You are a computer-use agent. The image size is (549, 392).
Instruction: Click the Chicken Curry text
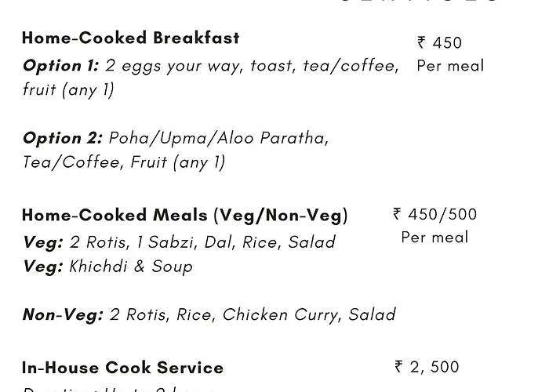(x=282, y=314)
